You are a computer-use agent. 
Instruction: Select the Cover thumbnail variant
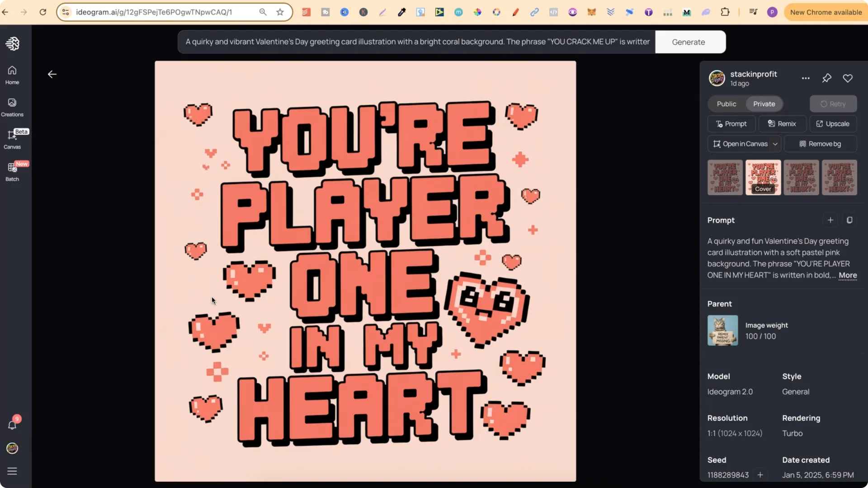[x=763, y=177]
